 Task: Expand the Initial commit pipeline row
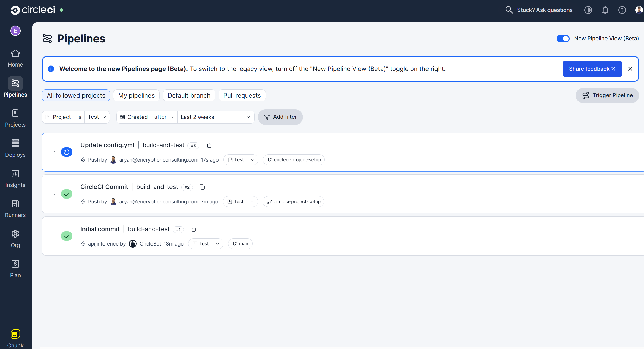click(x=54, y=236)
